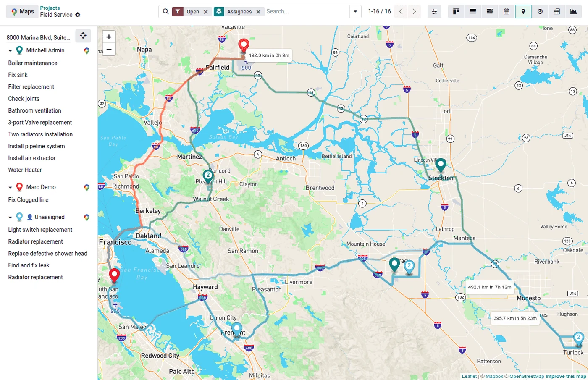Select Replace defective shower head task
Image resolution: width=588 pixels, height=380 pixels.
point(47,254)
